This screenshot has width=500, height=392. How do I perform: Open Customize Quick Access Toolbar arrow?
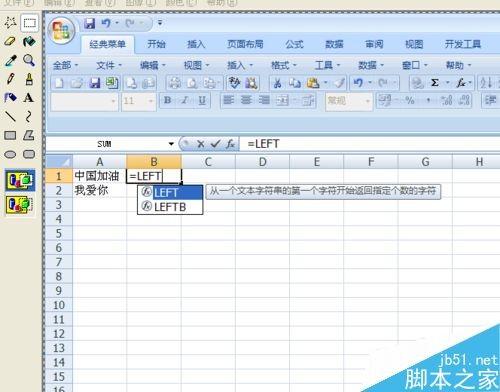pyautogui.click(x=160, y=24)
